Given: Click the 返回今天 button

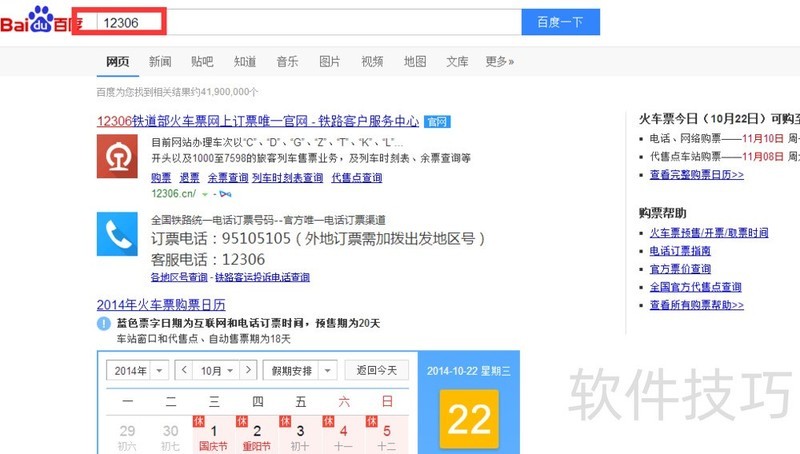Looking at the screenshot, I should tap(377, 370).
